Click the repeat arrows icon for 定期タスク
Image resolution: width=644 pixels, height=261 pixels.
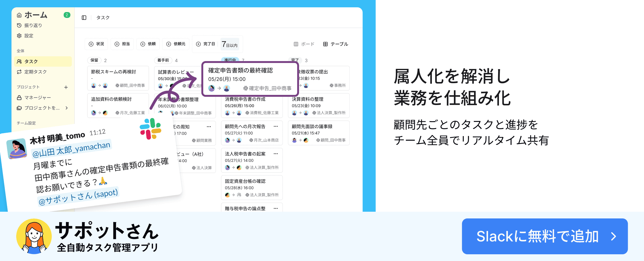tap(19, 72)
